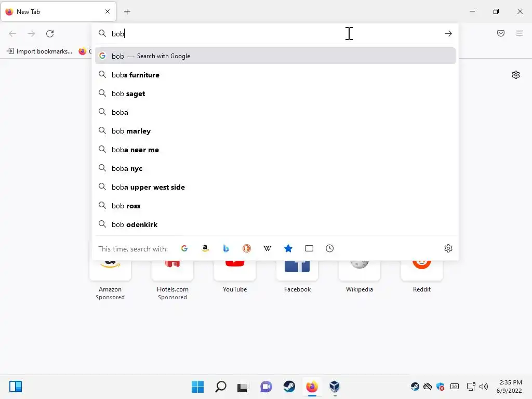
Task: Select 'bobs furniture' suggestion
Action: (275, 75)
